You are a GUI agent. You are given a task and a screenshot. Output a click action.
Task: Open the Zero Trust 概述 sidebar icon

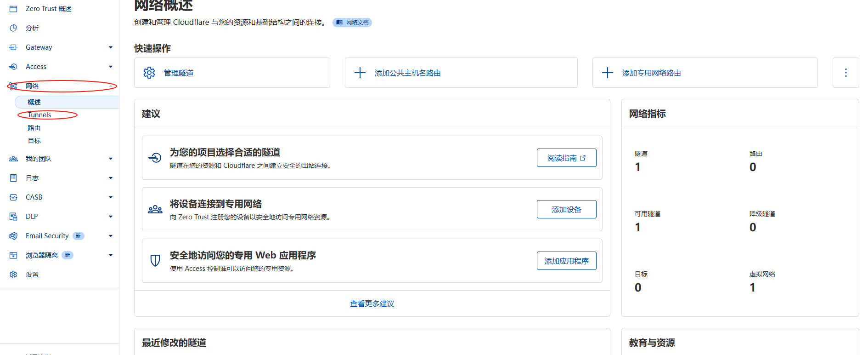click(x=13, y=9)
